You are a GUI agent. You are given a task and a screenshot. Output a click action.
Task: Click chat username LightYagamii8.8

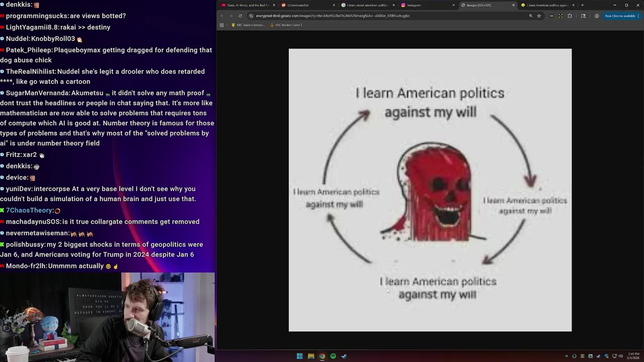pos(32,27)
